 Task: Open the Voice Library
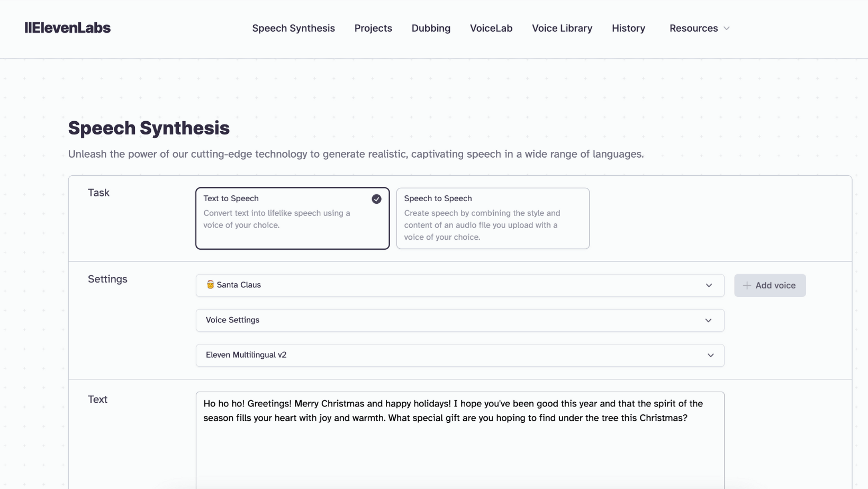tap(562, 28)
